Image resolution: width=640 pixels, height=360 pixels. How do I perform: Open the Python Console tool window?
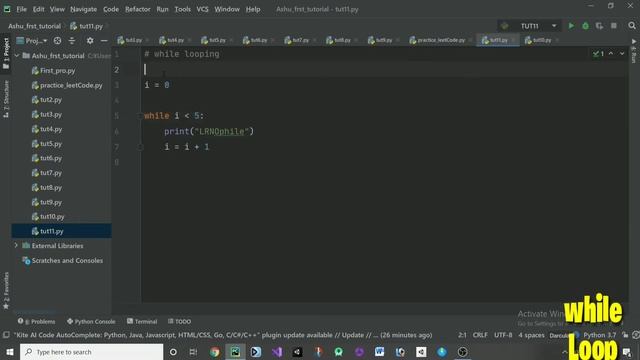click(91, 322)
